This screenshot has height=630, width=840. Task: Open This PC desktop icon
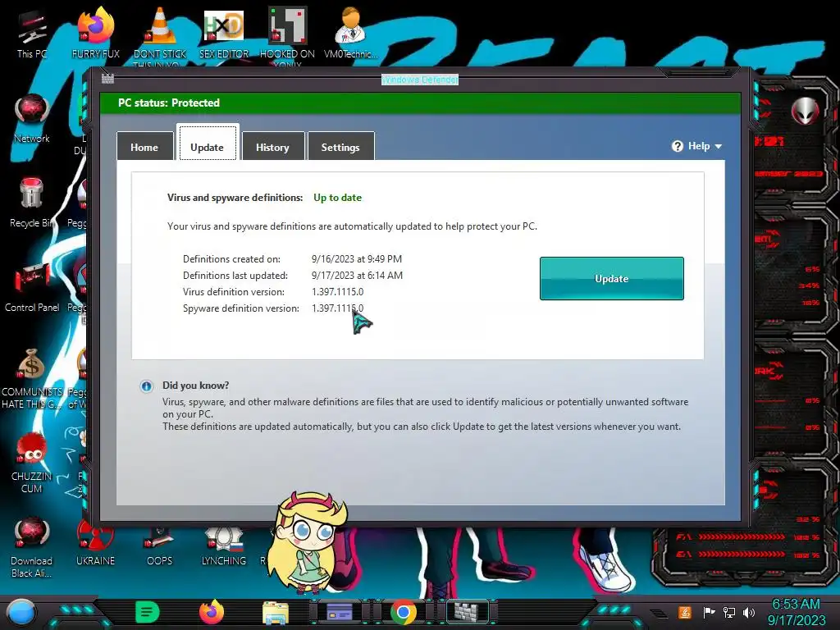point(32,34)
